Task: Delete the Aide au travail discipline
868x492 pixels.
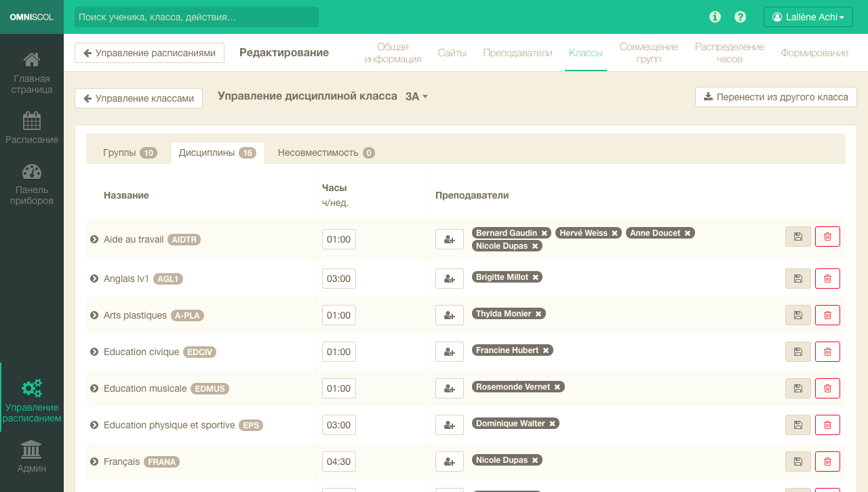Action: pyautogui.click(x=827, y=237)
